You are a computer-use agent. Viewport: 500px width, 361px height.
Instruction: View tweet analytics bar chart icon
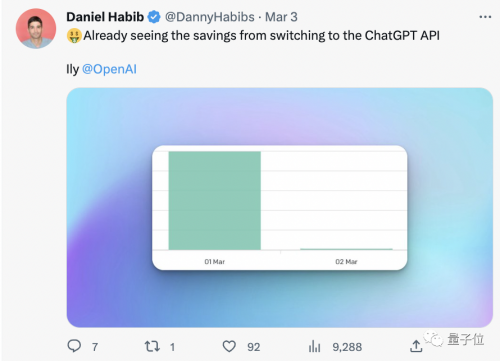tap(314, 347)
